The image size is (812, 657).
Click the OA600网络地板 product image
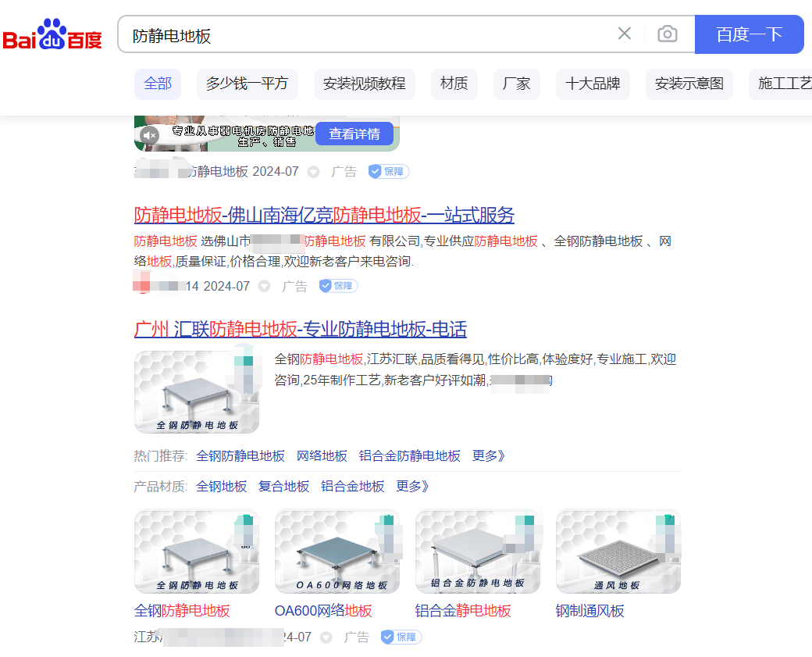click(337, 552)
